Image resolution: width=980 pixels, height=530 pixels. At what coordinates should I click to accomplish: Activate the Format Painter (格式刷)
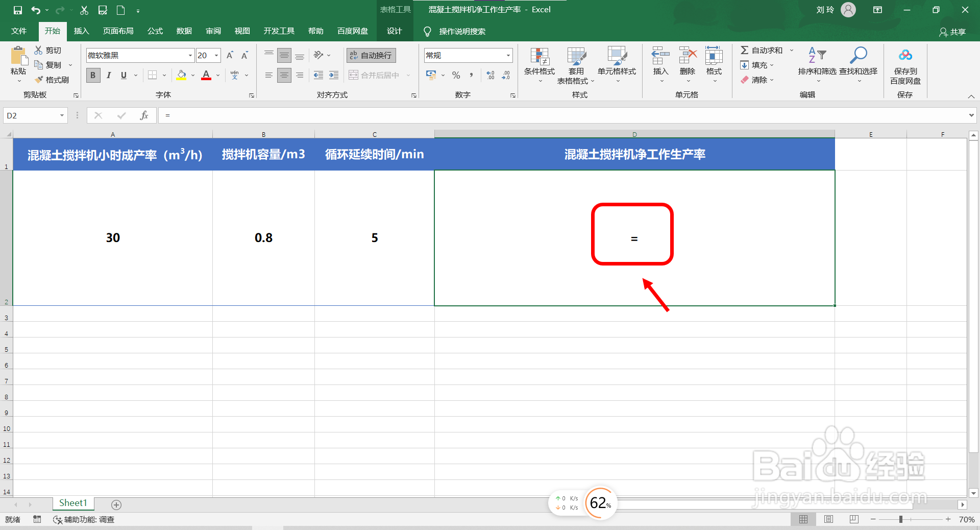pyautogui.click(x=52, y=80)
